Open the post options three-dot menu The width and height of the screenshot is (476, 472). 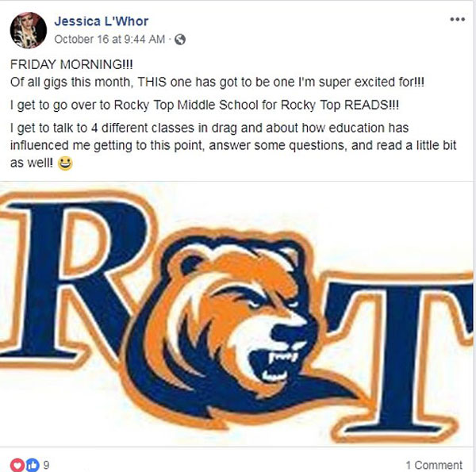457,19
